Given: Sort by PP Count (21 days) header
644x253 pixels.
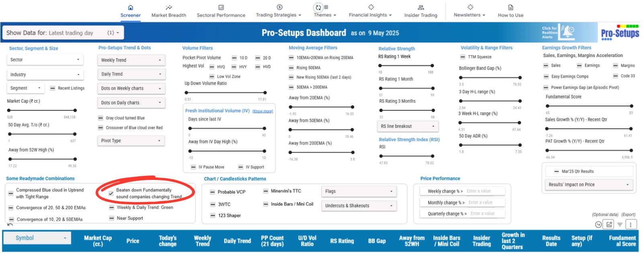Looking at the screenshot, I should 272,241.
